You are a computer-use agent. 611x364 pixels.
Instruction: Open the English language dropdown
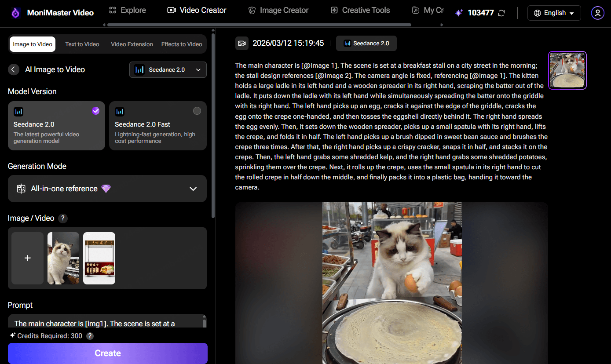point(554,13)
